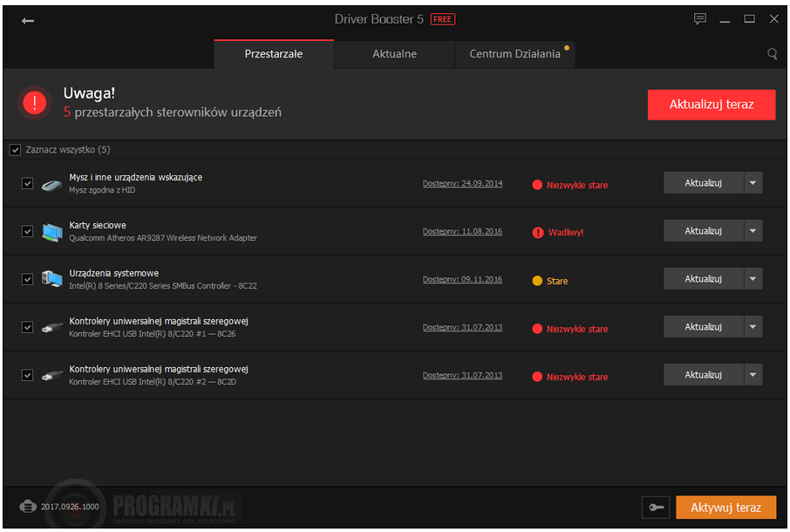Screen dimensions: 790x532
Task: Expand update options for SMBus Controller
Action: [753, 278]
